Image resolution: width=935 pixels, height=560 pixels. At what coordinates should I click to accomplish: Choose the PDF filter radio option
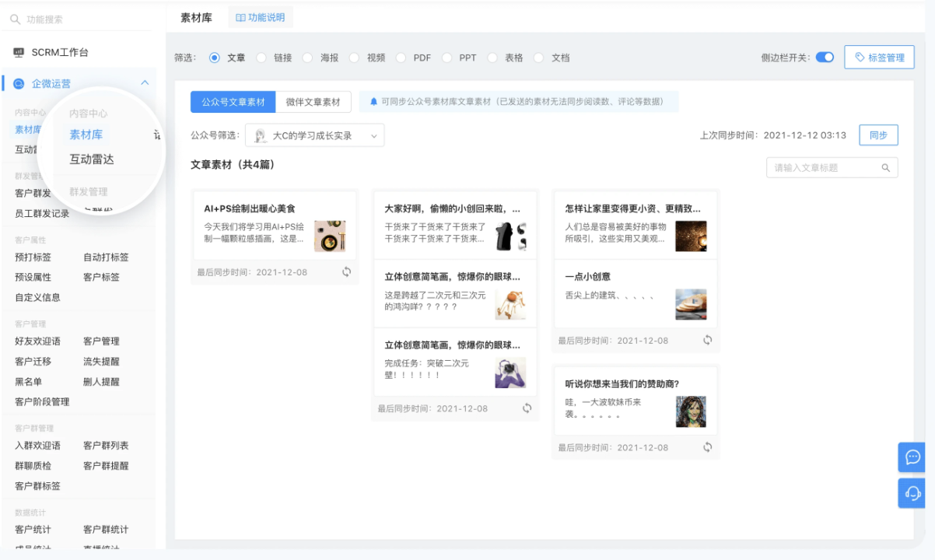point(401,58)
